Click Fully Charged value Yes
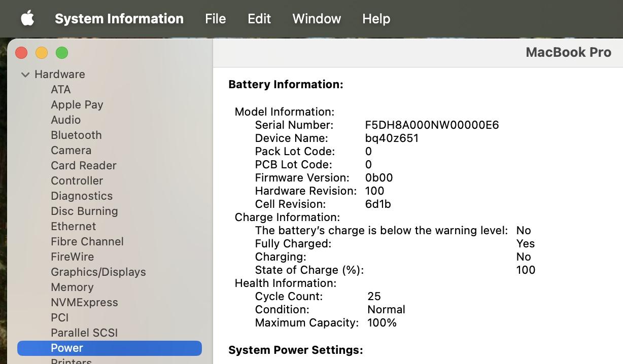 coord(526,243)
